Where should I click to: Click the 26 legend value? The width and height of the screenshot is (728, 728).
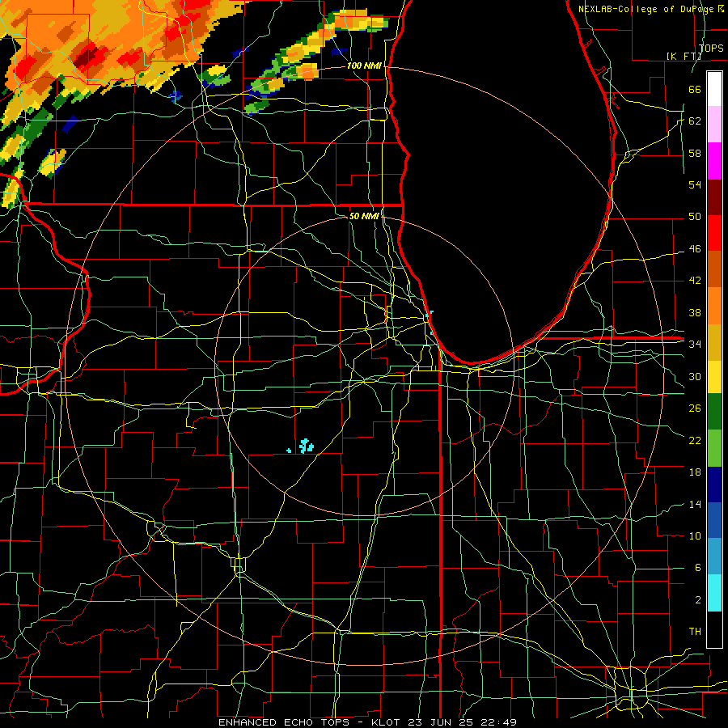[x=695, y=408]
